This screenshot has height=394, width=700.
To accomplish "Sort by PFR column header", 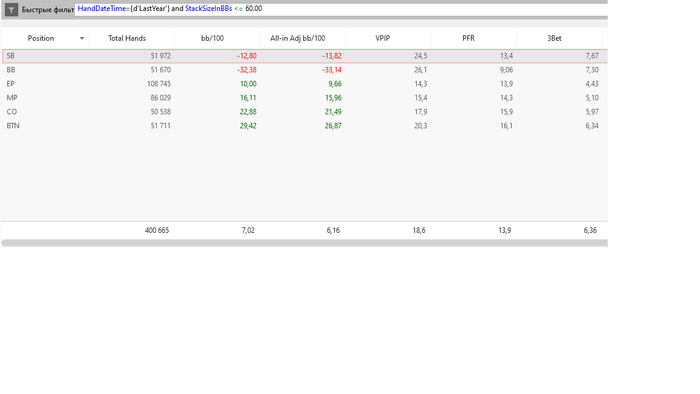I will 468,38.
